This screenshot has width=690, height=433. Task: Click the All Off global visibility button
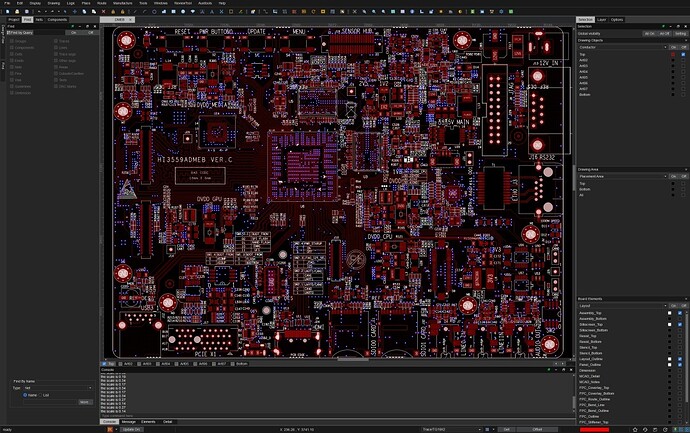point(665,33)
